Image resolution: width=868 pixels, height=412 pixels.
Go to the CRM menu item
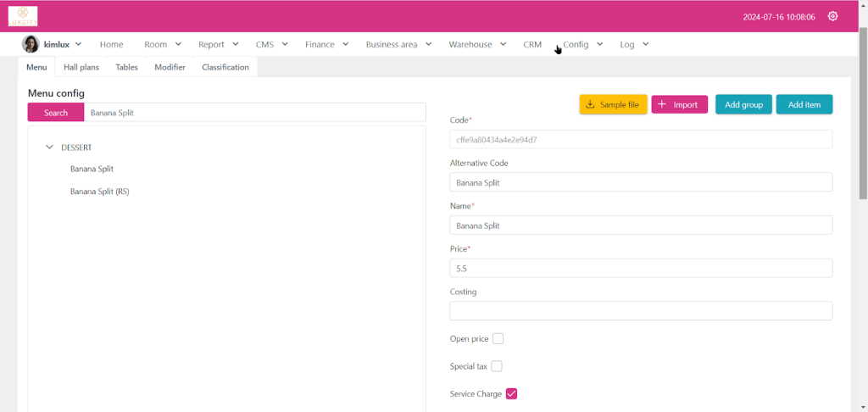click(532, 44)
